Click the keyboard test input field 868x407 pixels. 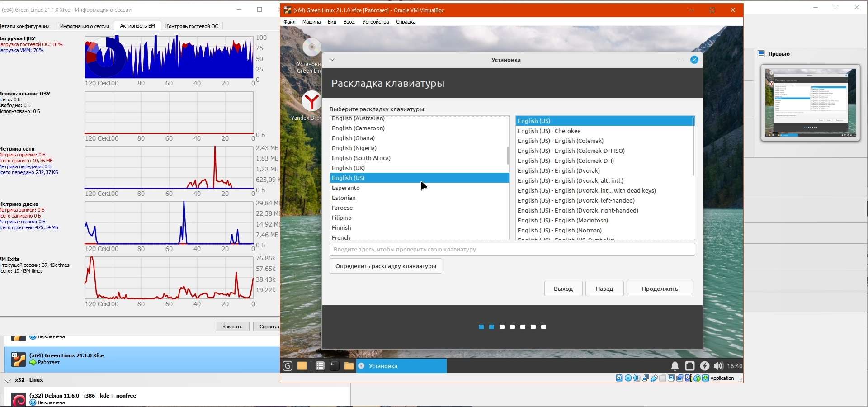tap(512, 249)
